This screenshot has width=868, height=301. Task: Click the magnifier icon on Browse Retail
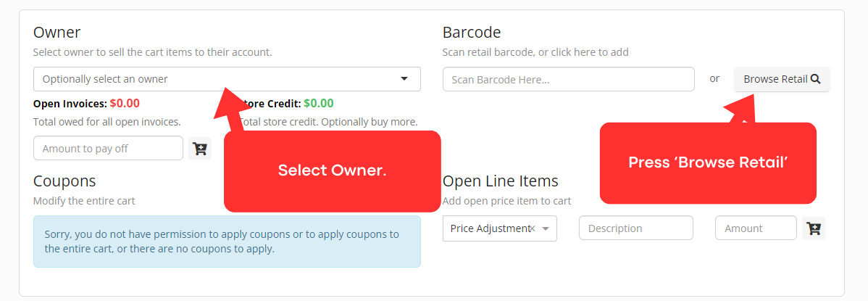[x=816, y=79]
